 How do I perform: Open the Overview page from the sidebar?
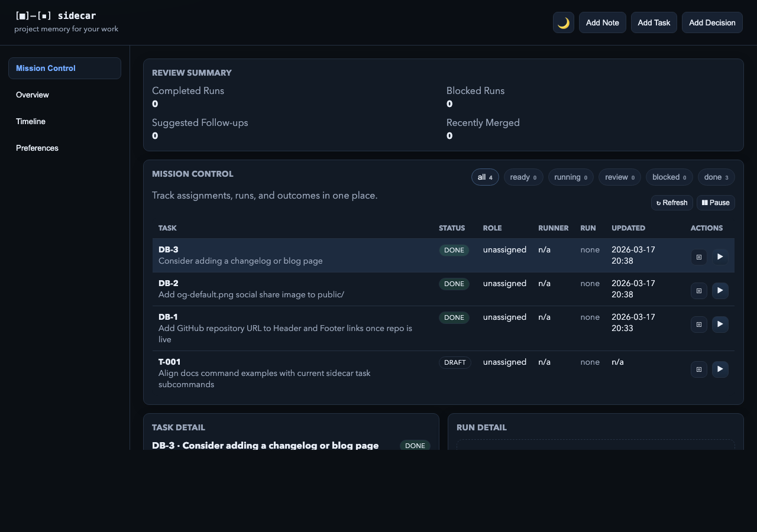pyautogui.click(x=64, y=95)
